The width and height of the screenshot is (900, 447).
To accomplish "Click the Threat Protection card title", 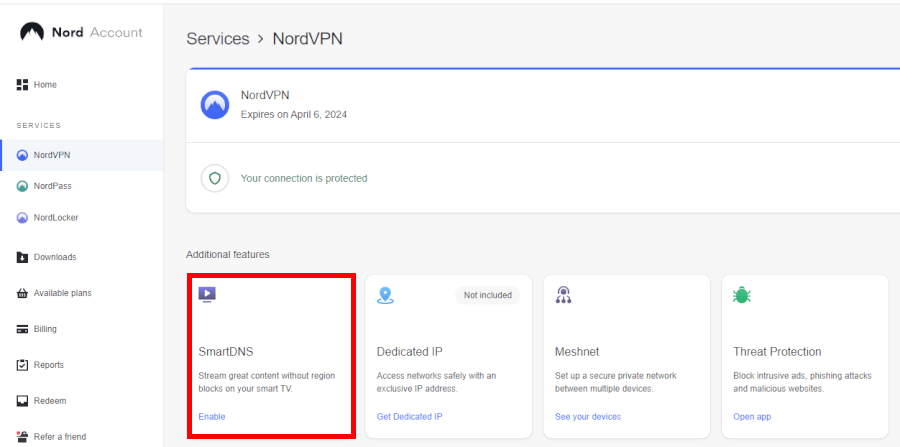I will point(777,352).
